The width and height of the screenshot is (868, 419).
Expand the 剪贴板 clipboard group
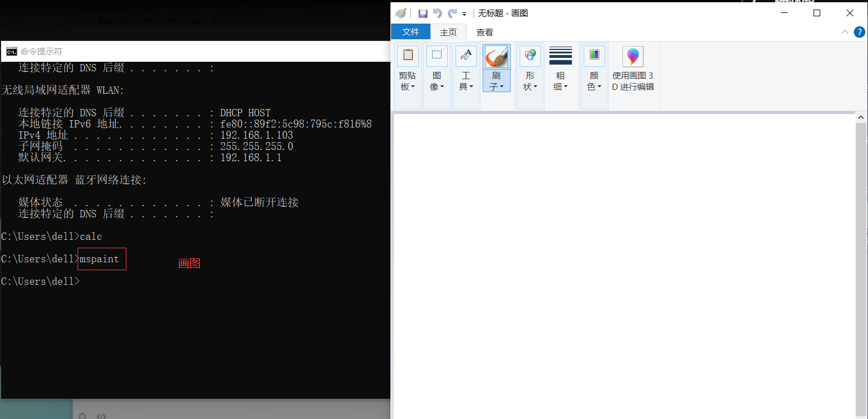(408, 76)
